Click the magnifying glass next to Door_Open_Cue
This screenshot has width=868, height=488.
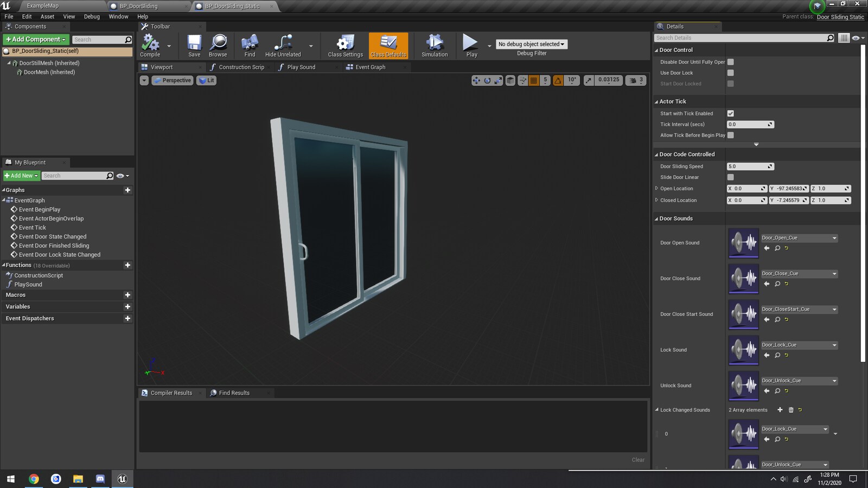pos(777,248)
